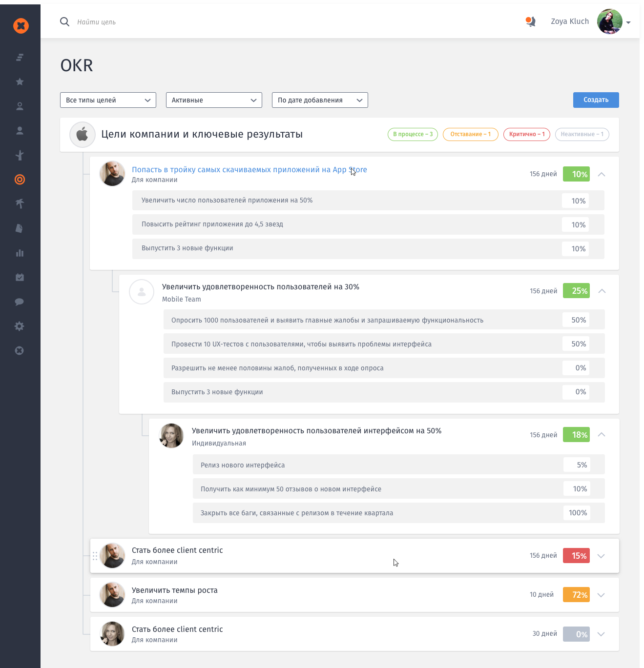Click owner avatar of 'Увеличить темпы роста'

pos(112,595)
